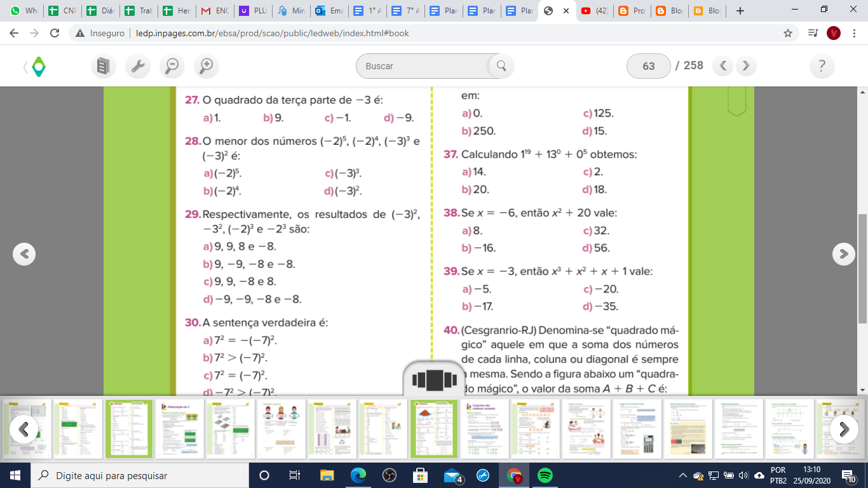868x488 pixels.
Task: Open a new browser tab
Action: [x=740, y=11]
